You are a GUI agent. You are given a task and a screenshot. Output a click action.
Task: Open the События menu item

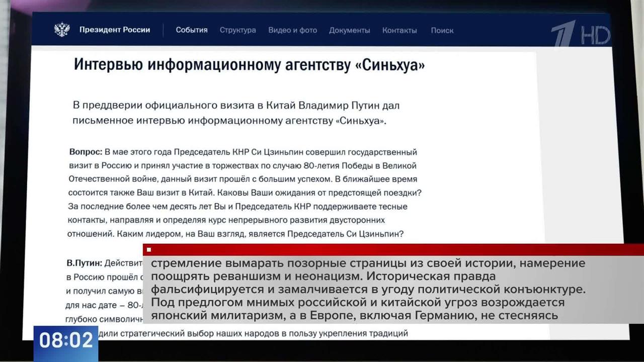tap(192, 30)
